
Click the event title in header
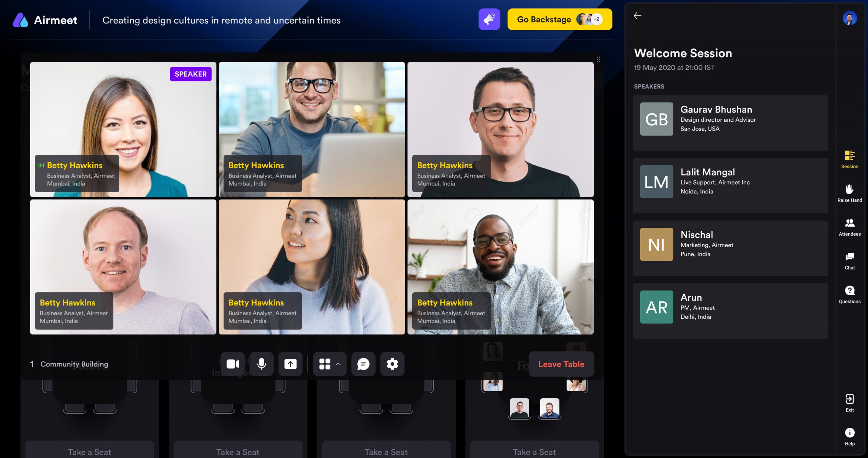pos(221,20)
